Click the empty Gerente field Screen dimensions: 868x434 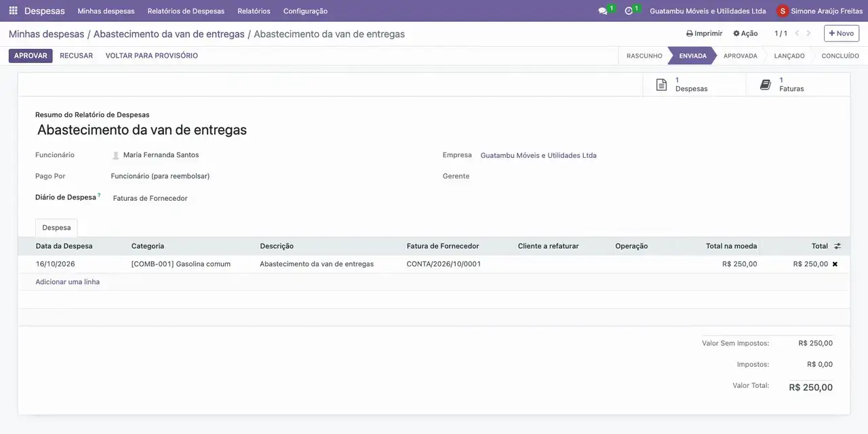click(656, 176)
